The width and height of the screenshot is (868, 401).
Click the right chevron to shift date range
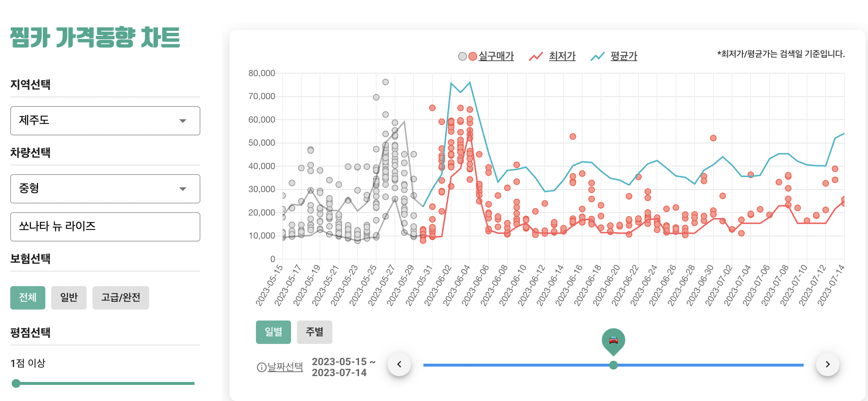827,364
